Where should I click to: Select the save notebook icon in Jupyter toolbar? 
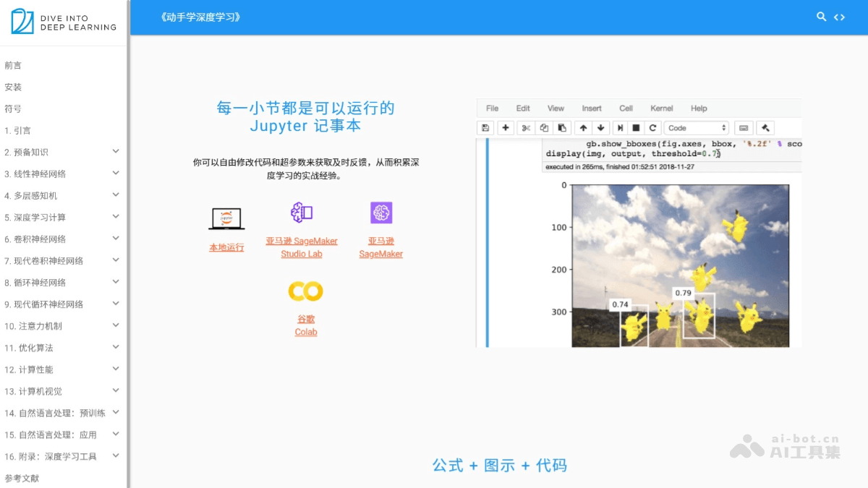(x=485, y=128)
